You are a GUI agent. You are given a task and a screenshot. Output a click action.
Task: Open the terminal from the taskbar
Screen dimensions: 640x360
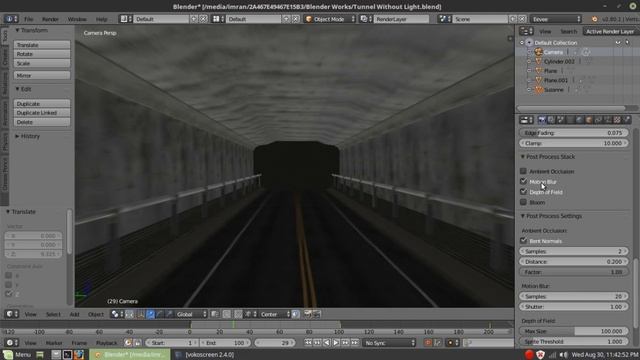(67, 354)
